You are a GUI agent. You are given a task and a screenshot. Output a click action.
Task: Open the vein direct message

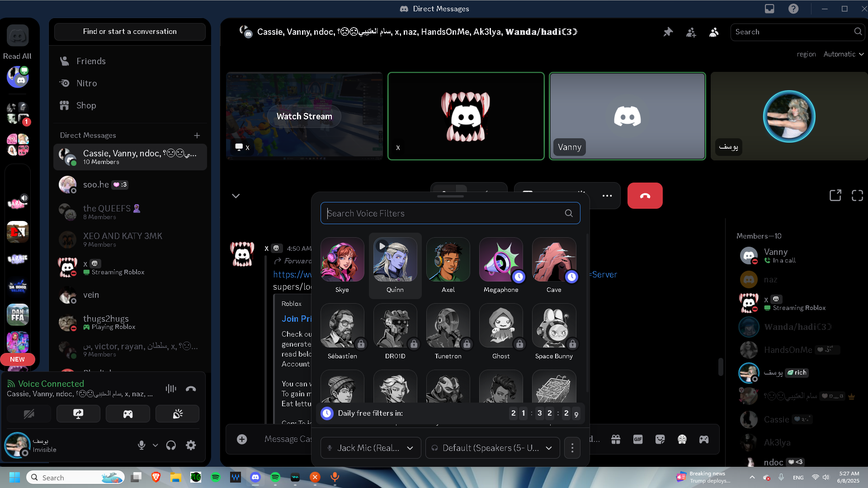130,295
